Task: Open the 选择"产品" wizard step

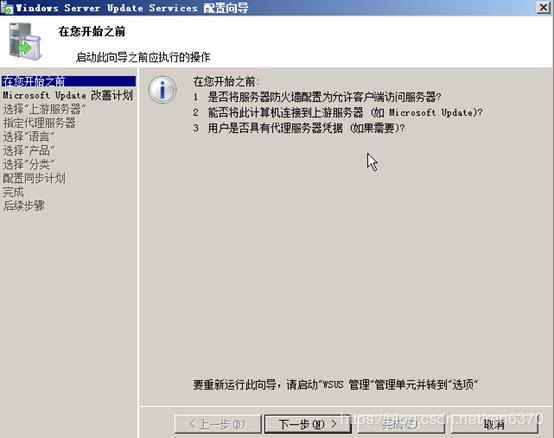Action: pyautogui.click(x=29, y=150)
